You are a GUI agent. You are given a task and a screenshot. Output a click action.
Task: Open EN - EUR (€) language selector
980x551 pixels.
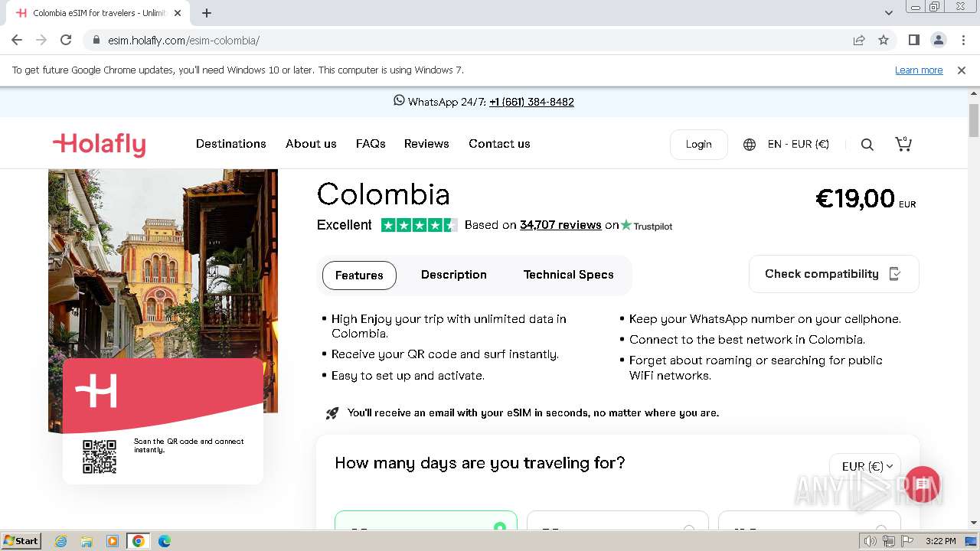click(x=799, y=144)
